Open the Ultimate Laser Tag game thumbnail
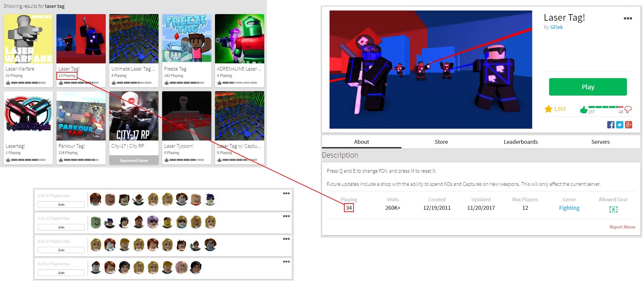The image size is (644, 282). [134, 39]
